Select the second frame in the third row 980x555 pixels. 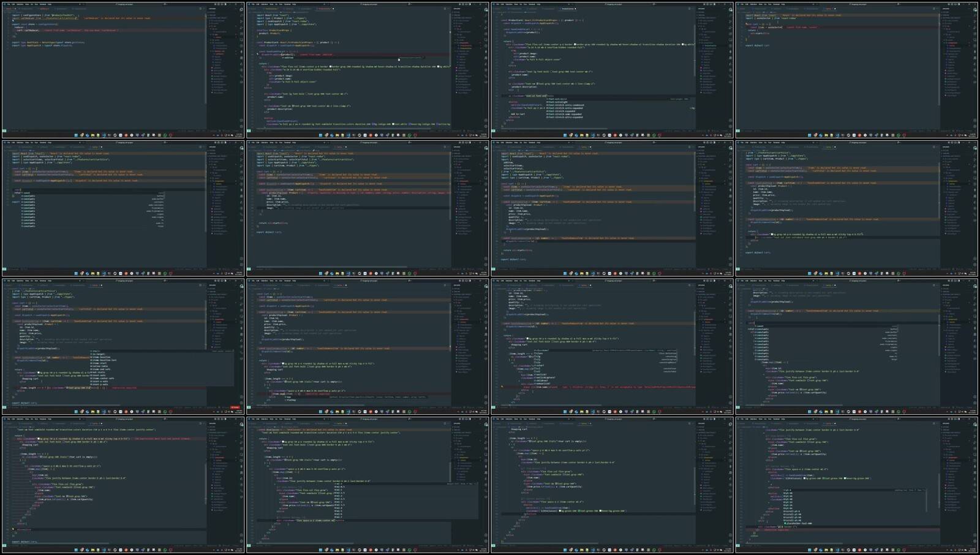(x=367, y=347)
